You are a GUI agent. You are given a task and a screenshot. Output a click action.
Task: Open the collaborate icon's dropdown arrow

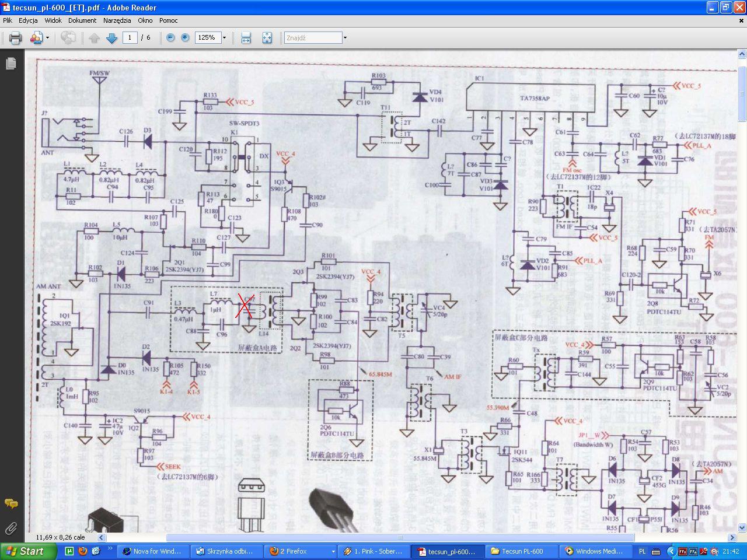[x=47, y=38]
